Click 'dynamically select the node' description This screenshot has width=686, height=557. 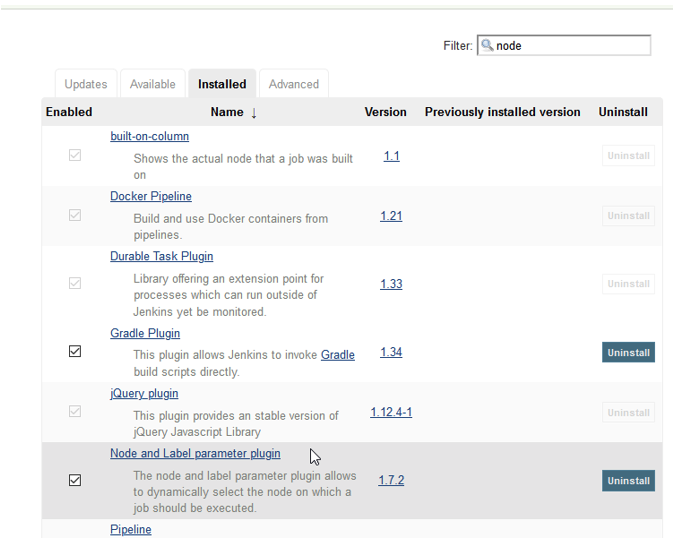[x=245, y=491]
